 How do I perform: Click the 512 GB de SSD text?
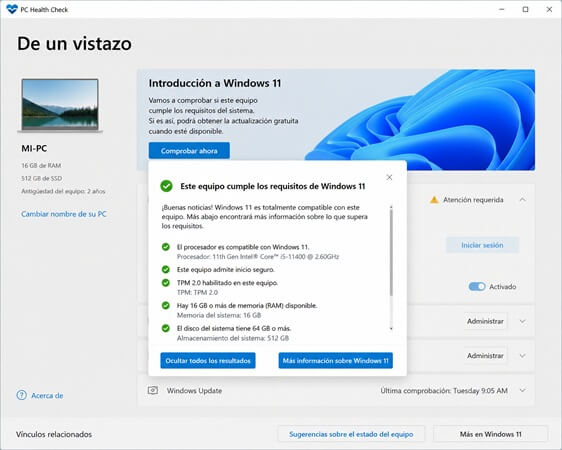42,178
